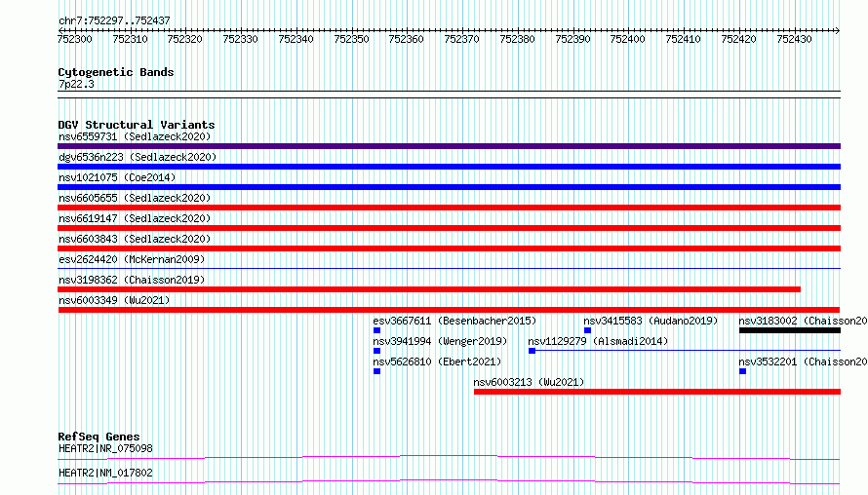Select the nsv6003349 (Wu2021) label
The height and width of the screenshot is (495, 868).
click(x=114, y=300)
